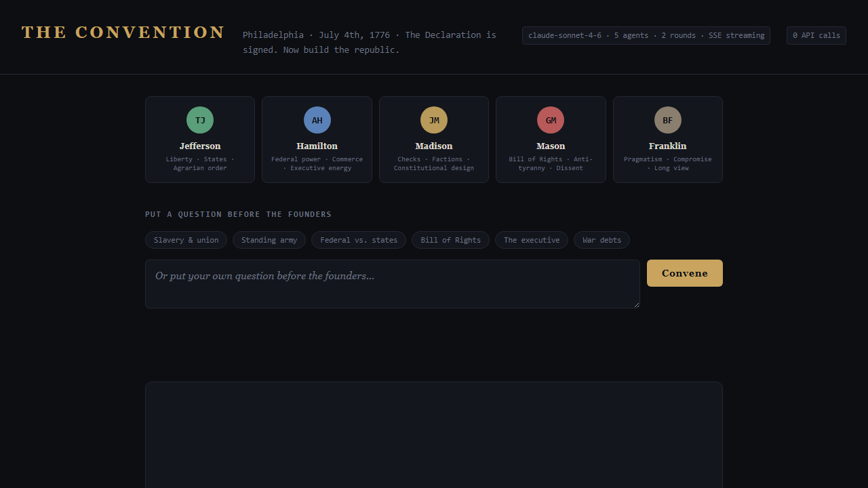Choose The executive topic chip
This screenshot has width=868, height=488.
532,240
